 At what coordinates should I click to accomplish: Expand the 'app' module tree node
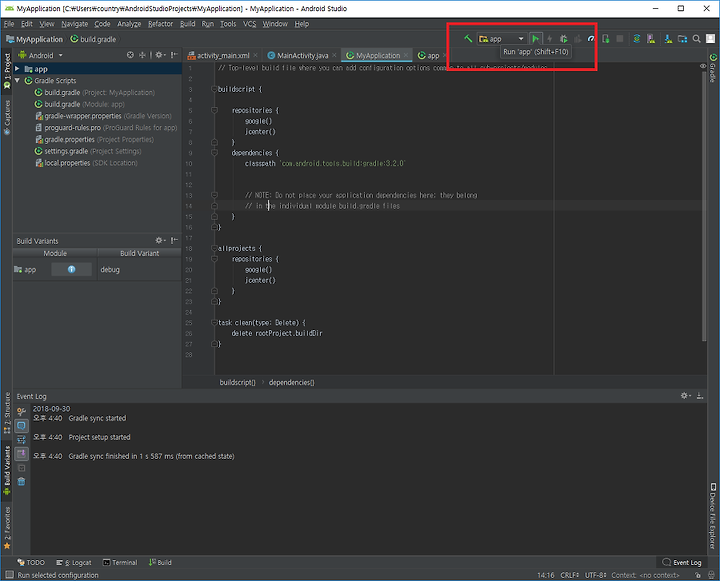point(17,69)
